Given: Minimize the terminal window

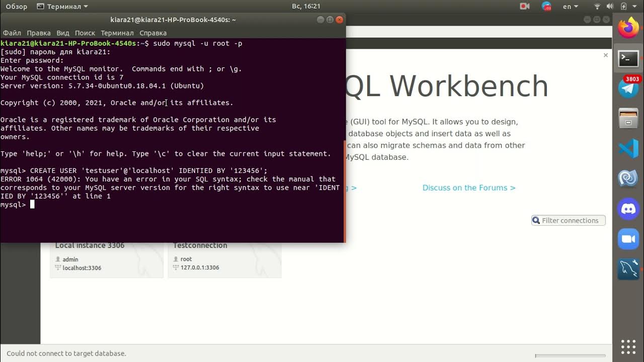Looking at the screenshot, I should click(320, 20).
